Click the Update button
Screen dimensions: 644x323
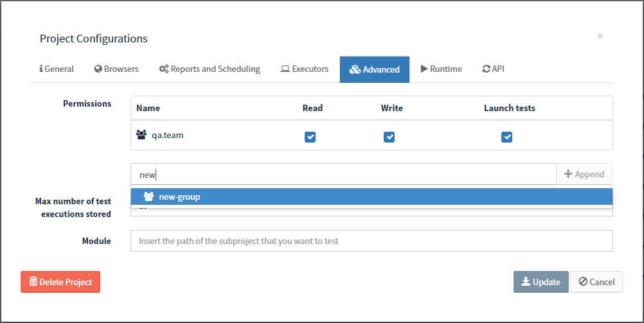(x=541, y=282)
